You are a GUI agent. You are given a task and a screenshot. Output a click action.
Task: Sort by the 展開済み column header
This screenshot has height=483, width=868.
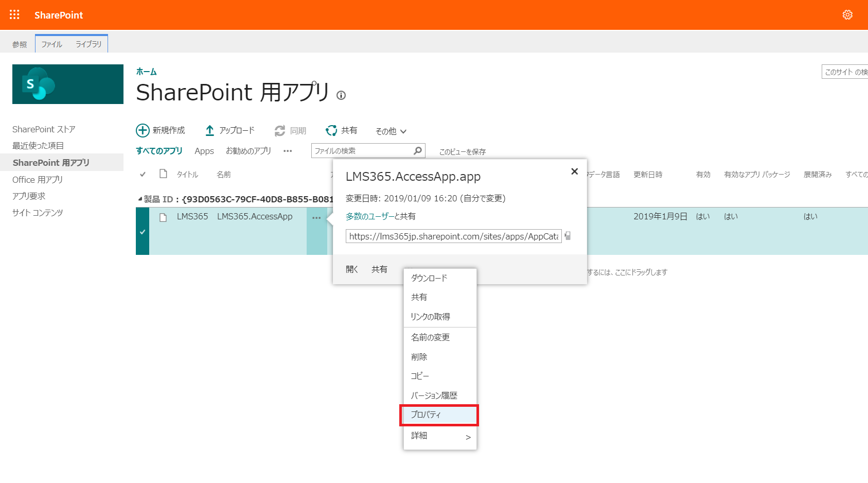point(818,175)
